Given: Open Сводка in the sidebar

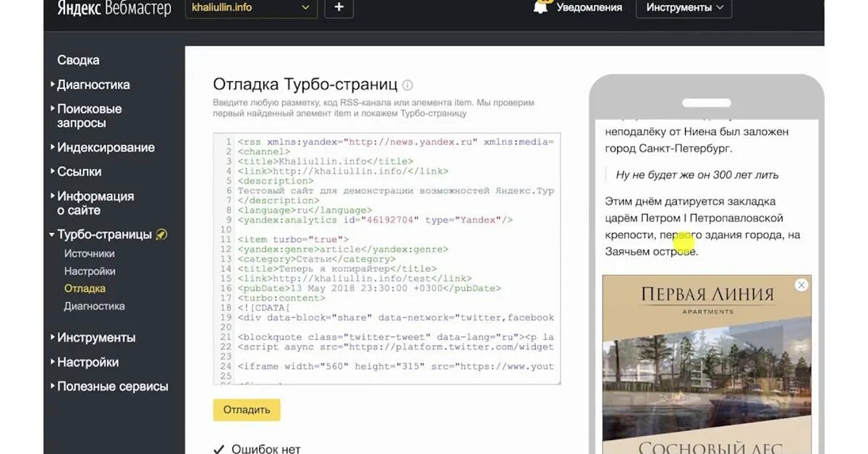Looking at the screenshot, I should click(78, 60).
